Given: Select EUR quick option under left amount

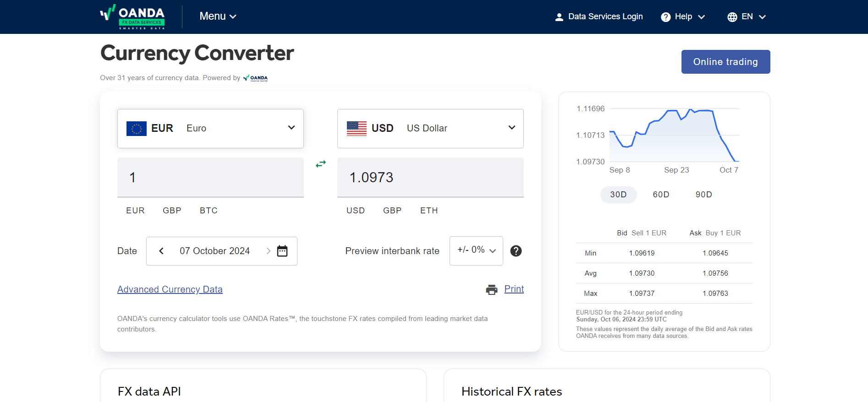Looking at the screenshot, I should [135, 211].
